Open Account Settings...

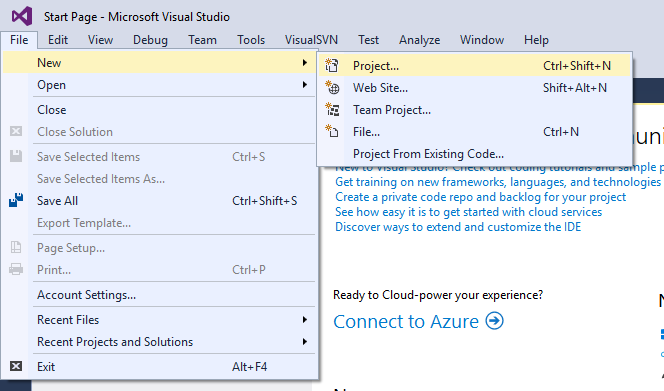tap(160, 295)
